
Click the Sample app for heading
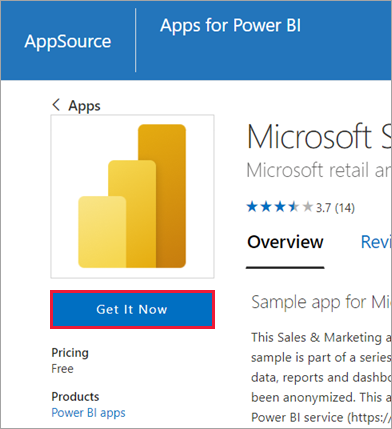point(321,302)
